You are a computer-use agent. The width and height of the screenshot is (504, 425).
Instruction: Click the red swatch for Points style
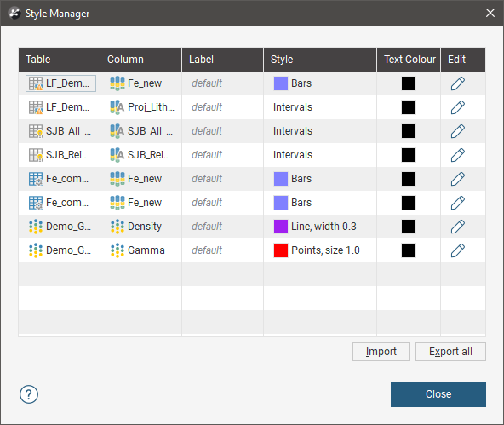281,250
